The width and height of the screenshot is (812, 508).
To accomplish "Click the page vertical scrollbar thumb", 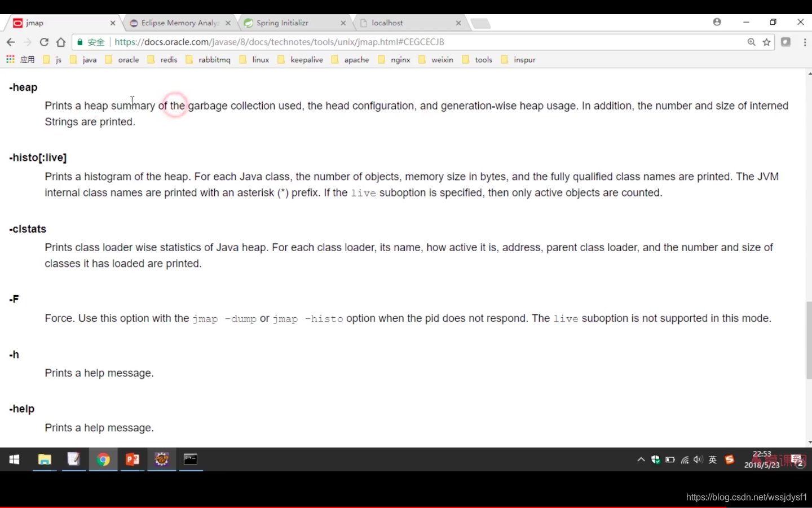I will point(809,340).
